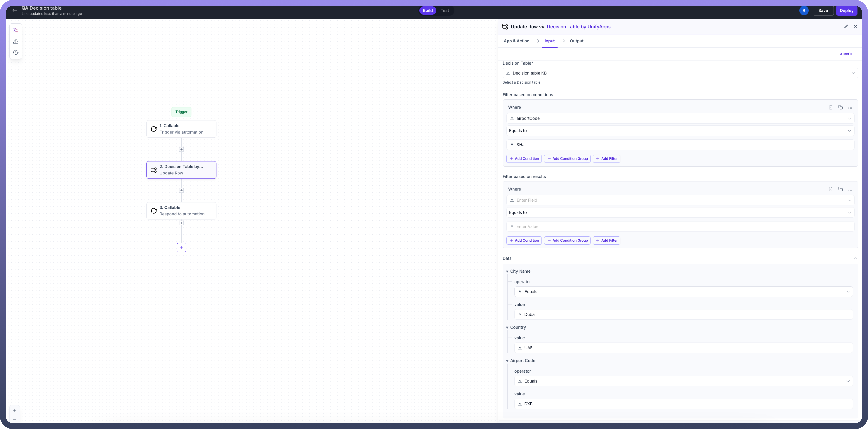This screenshot has width=868, height=429.
Task: Open version history with the clock icon
Action: 15,52
